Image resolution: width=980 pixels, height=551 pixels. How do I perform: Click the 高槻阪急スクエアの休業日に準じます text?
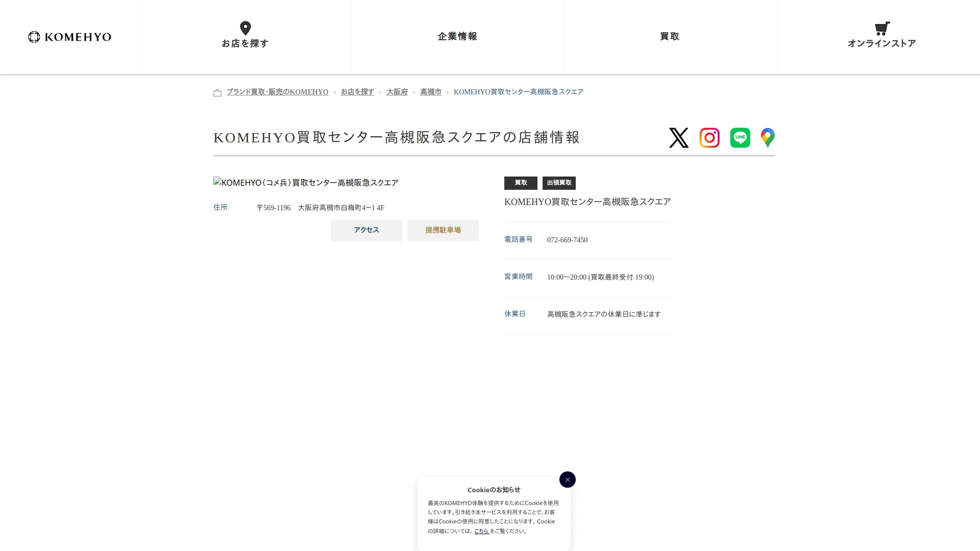(604, 315)
